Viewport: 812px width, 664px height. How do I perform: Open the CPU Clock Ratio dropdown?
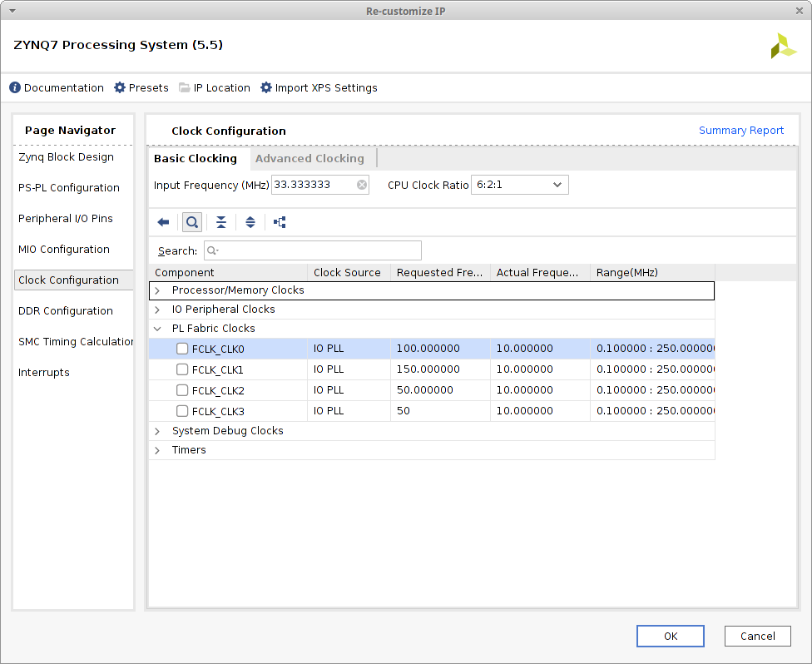coord(520,185)
